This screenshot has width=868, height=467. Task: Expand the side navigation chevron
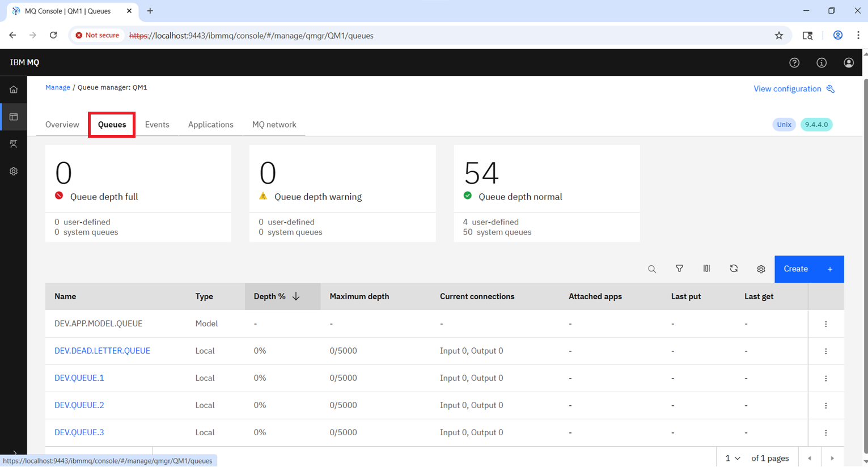[15, 453]
